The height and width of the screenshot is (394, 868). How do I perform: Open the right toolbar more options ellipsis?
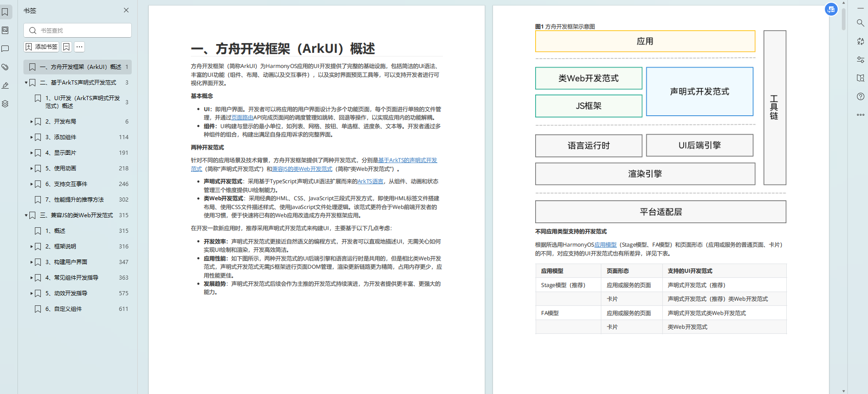coord(861,115)
